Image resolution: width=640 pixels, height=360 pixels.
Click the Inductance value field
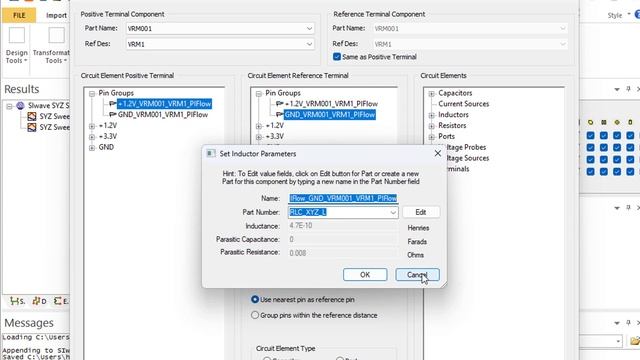pyautogui.click(x=343, y=226)
